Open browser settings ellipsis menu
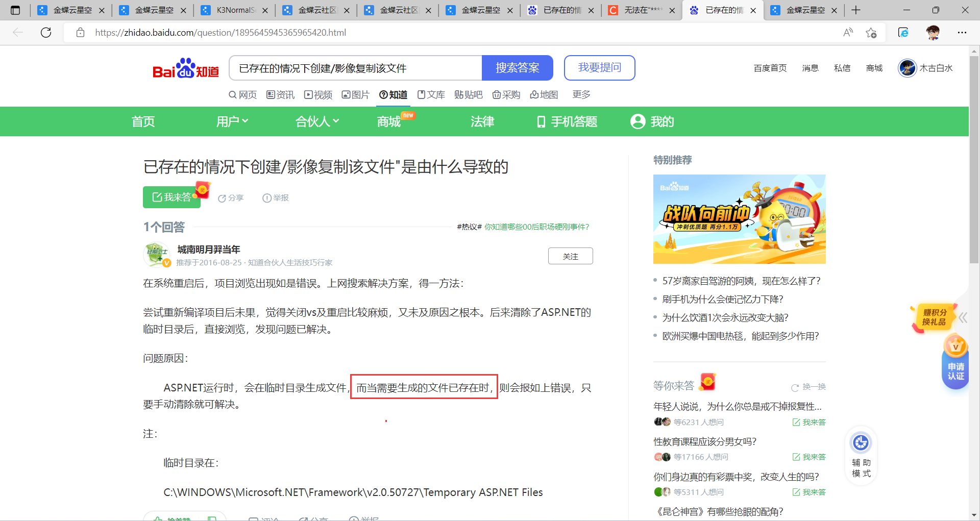This screenshot has height=521, width=980. [x=962, y=33]
